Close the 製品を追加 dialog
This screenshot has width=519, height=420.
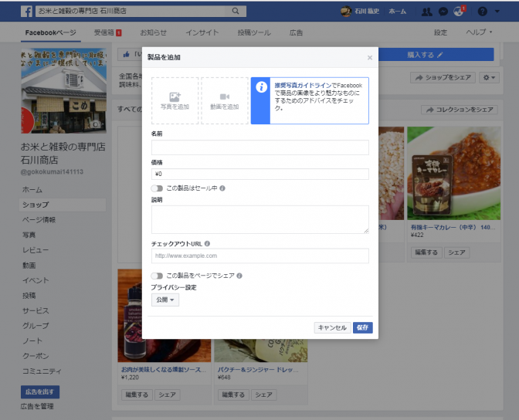(370, 58)
